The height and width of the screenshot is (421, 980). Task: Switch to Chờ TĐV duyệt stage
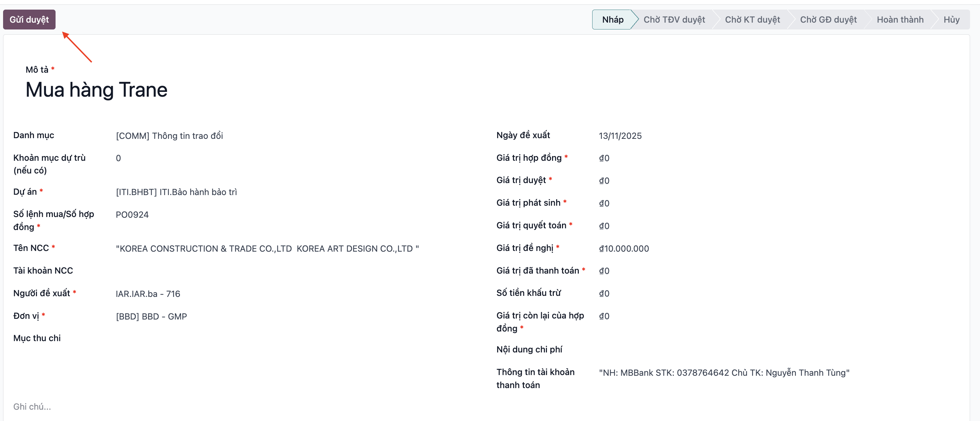674,20
